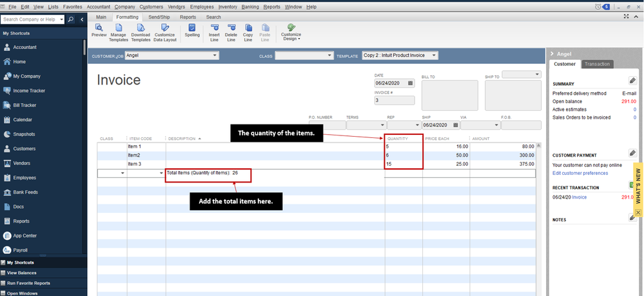The width and height of the screenshot is (644, 296).
Task: Click Edit customer preferences link
Action: point(580,173)
